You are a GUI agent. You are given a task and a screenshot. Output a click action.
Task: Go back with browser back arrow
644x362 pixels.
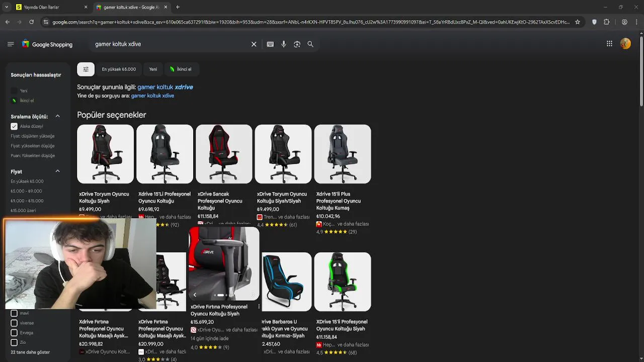point(8,22)
